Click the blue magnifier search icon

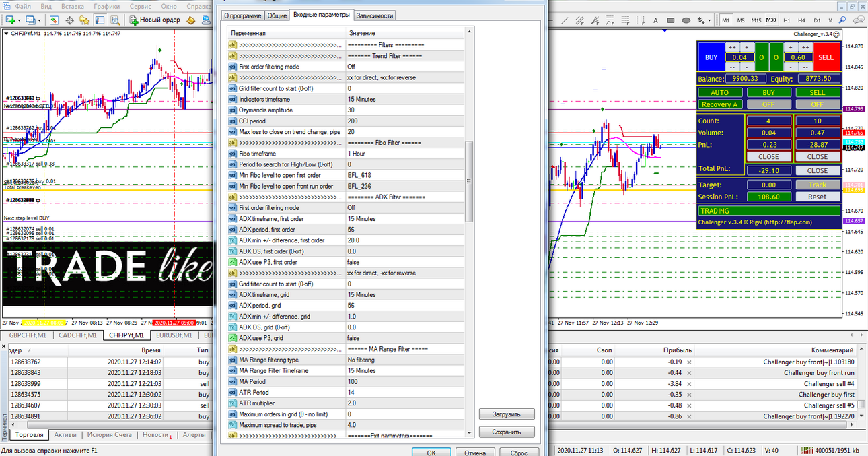(842, 20)
